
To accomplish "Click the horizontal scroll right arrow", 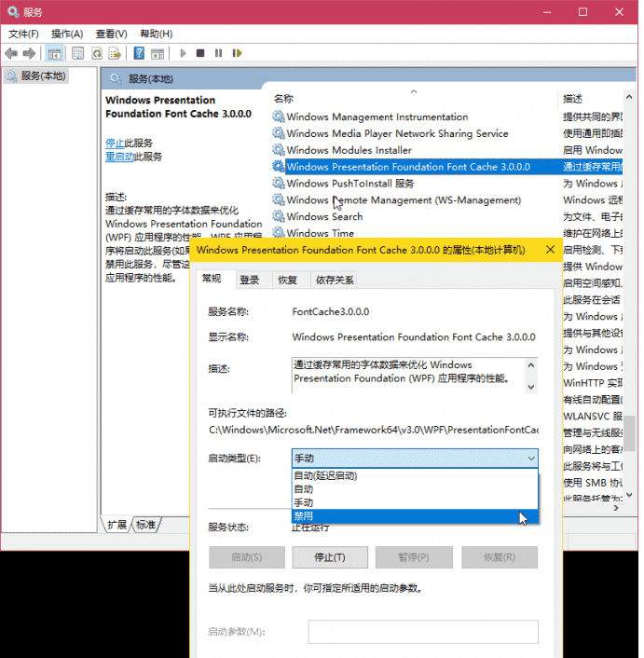I will [x=616, y=508].
